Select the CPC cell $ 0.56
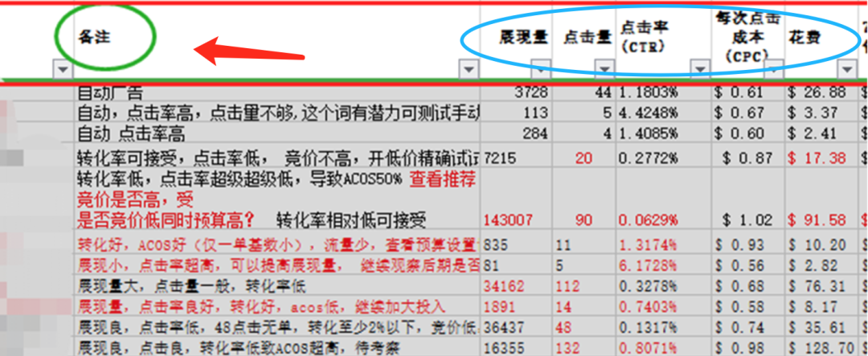 pos(748,265)
